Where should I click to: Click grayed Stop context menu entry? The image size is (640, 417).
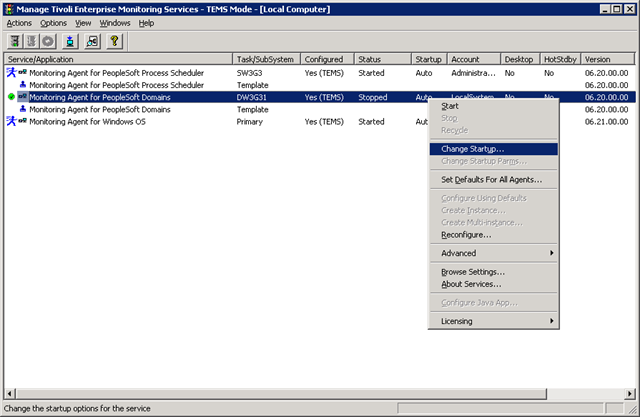pyautogui.click(x=493, y=118)
